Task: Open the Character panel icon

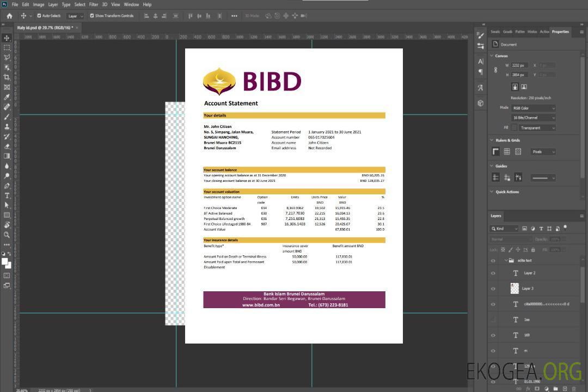Action: (x=480, y=62)
